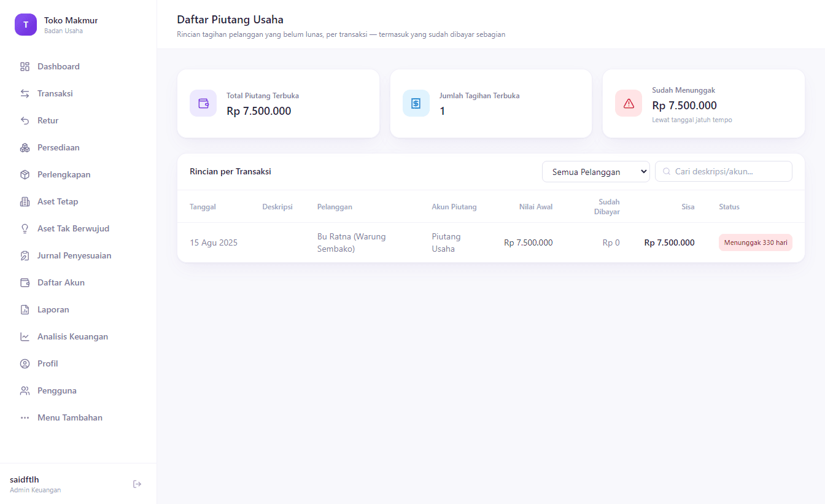Click the Menu Tambahan dots icon
The height and width of the screenshot is (504, 825).
pyautogui.click(x=25, y=417)
